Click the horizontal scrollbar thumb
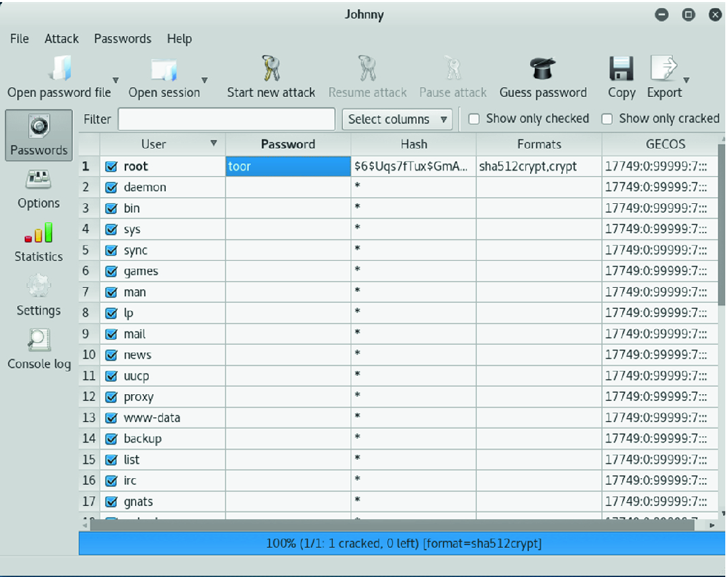Image resolution: width=728 pixels, height=577 pixels. click(x=392, y=525)
